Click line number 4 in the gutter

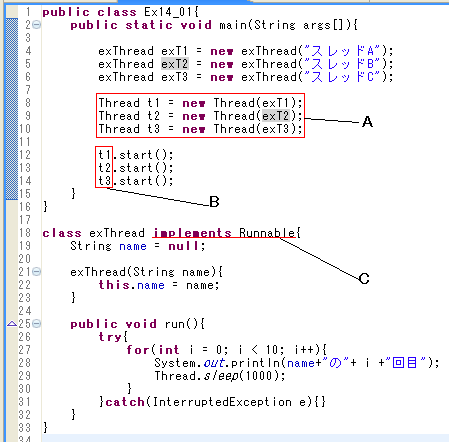28,51
